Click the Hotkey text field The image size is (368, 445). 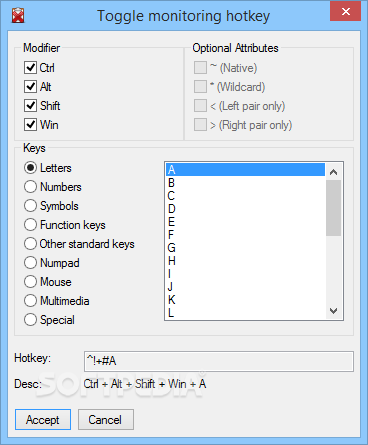219,361
